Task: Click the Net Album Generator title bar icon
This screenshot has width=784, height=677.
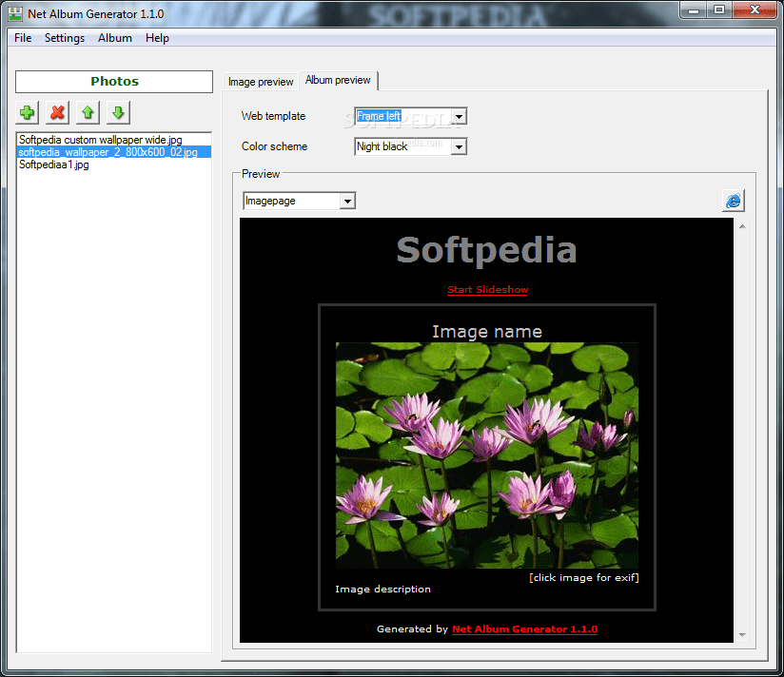Action: (13, 10)
